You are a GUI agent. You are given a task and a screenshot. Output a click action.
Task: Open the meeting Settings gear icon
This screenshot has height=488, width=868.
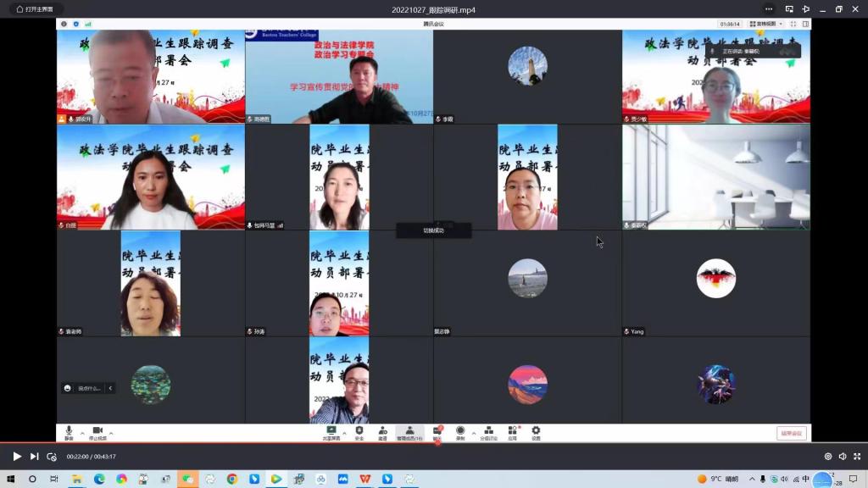click(536, 432)
